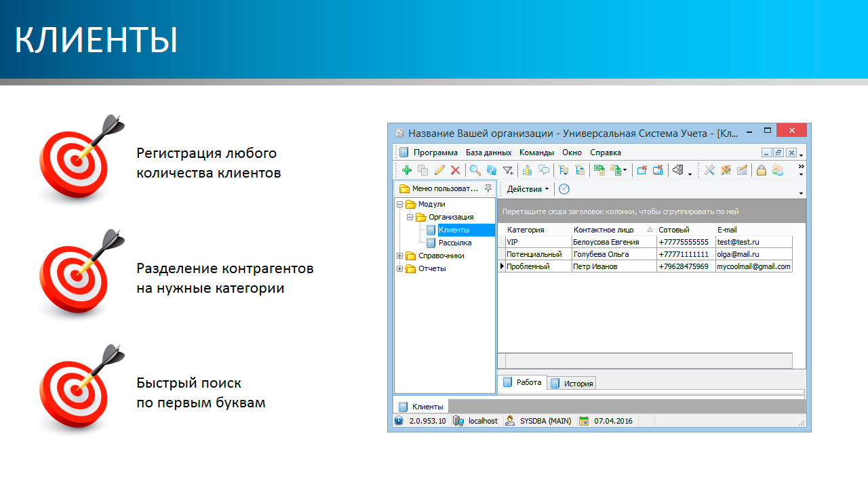Screen dimensions: 868x488
Task: Expand the Справочники tree node
Action: [x=400, y=256]
